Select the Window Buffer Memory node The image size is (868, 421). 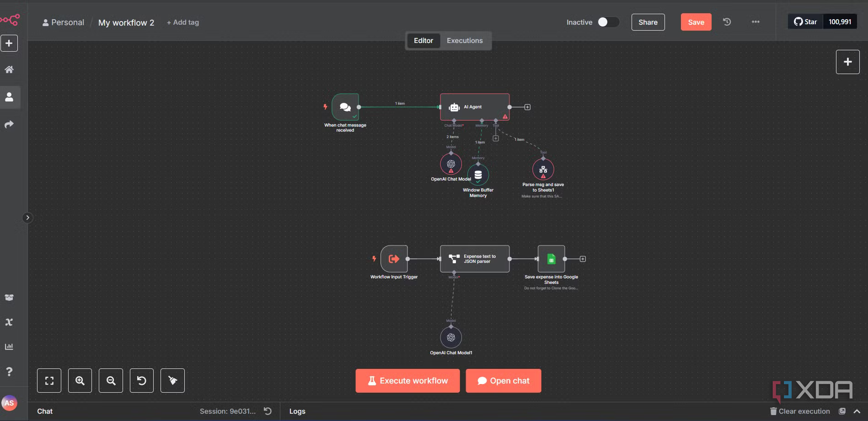click(x=478, y=175)
